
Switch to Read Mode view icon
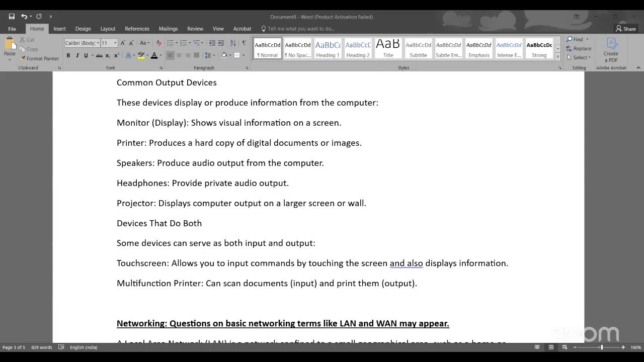pos(537,347)
